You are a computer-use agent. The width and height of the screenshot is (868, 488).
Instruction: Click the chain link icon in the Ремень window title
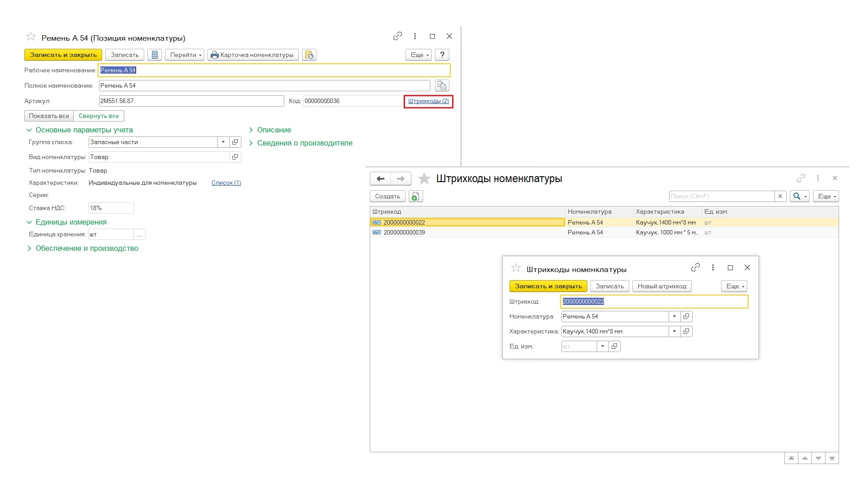pyautogui.click(x=397, y=36)
